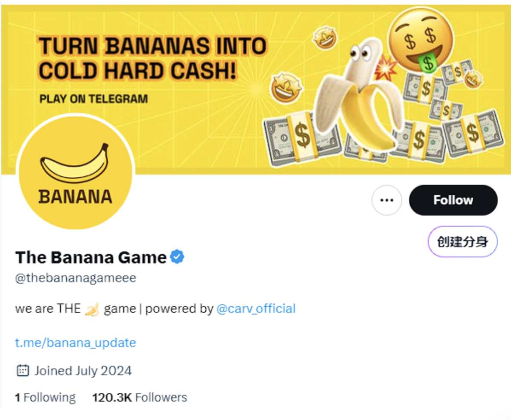The width and height of the screenshot is (511, 420).
Task: View the account's Followers list
Action: (139, 397)
